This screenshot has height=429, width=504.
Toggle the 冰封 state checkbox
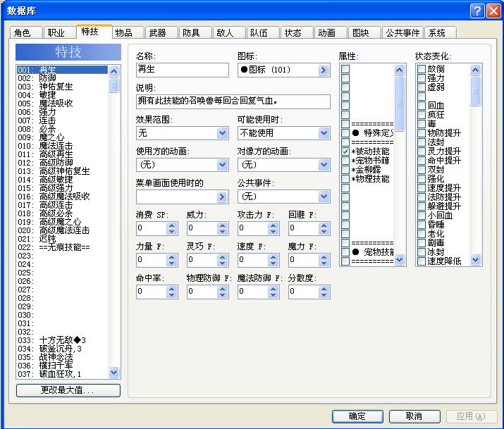point(422,251)
